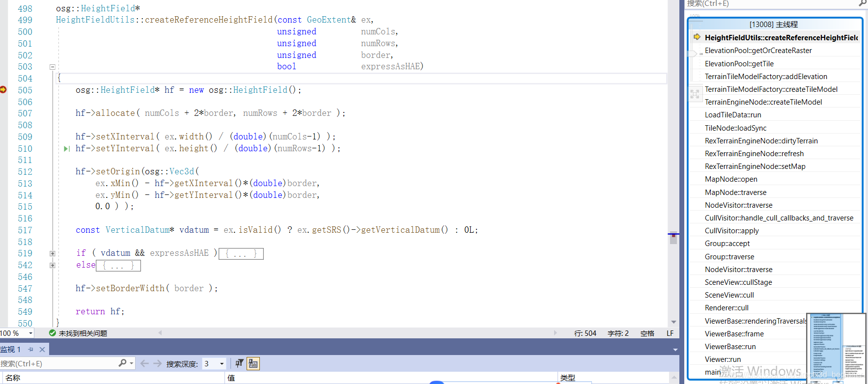Focus the watch window search field

click(58, 363)
